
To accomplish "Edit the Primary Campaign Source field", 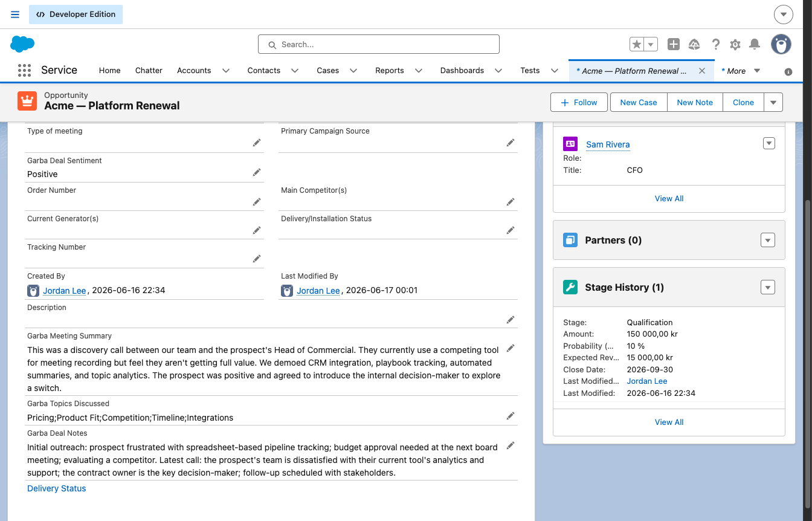I will [x=511, y=143].
